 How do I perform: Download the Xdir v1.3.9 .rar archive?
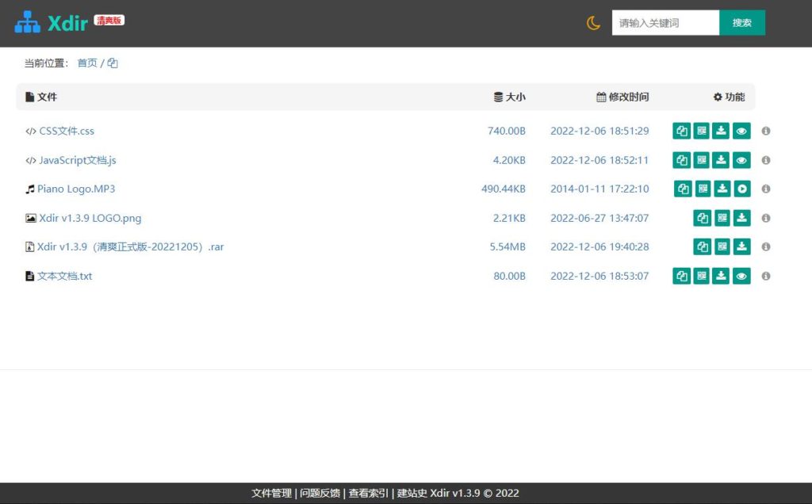pos(741,246)
